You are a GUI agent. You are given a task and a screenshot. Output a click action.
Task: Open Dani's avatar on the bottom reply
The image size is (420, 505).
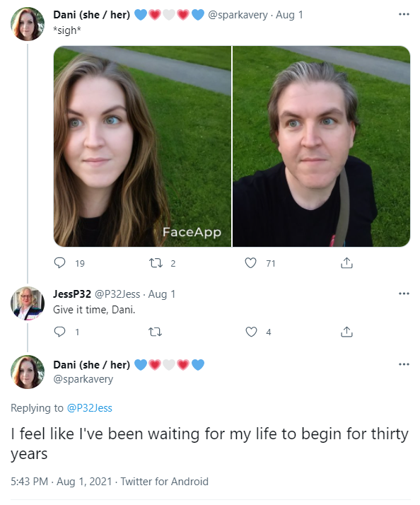28,372
